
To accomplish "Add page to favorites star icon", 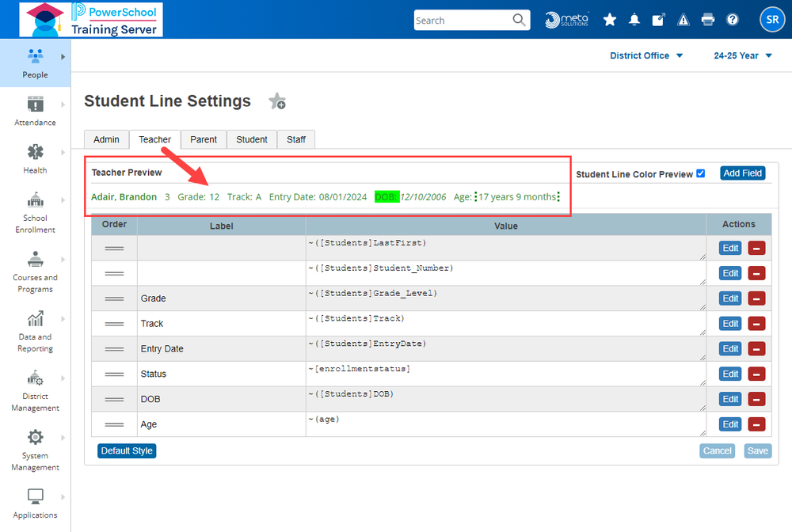I will [x=276, y=101].
